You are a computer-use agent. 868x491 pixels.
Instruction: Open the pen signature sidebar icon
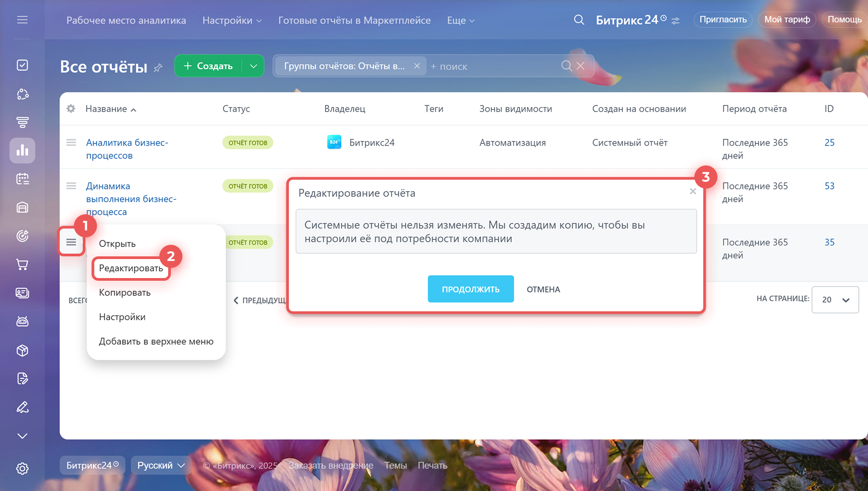22,407
